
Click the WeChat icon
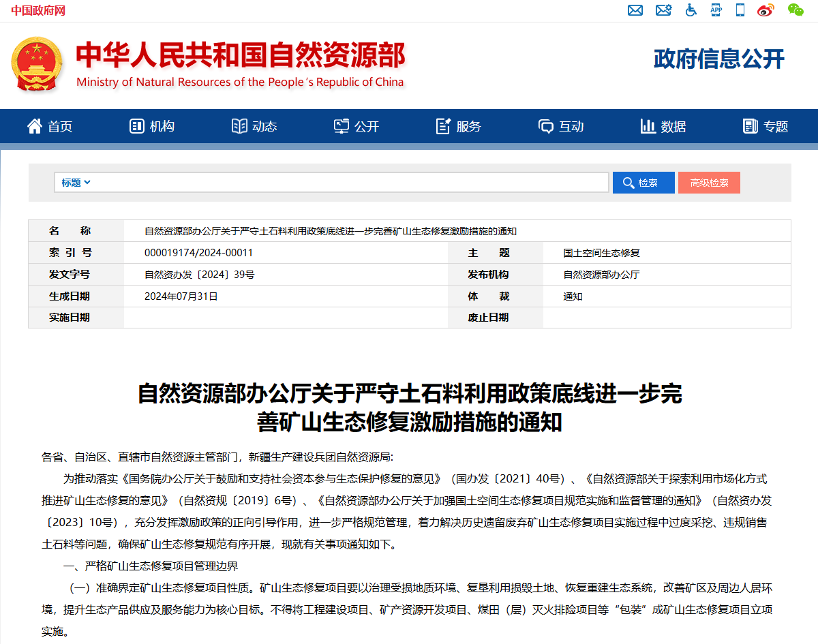(x=796, y=10)
